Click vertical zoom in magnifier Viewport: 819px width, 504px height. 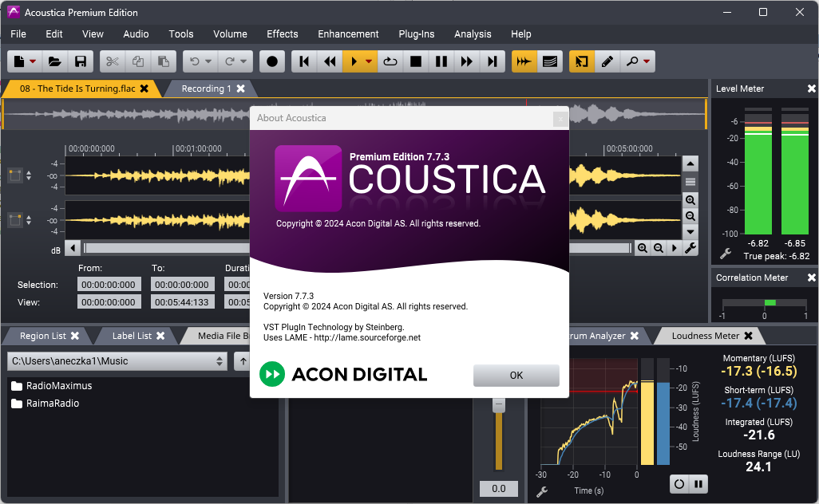point(690,200)
